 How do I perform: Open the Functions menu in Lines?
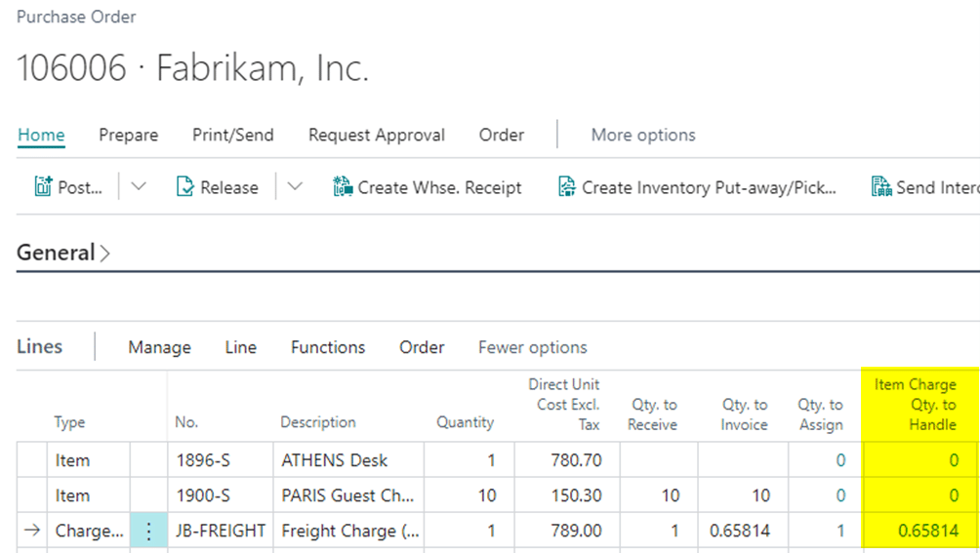pos(328,347)
